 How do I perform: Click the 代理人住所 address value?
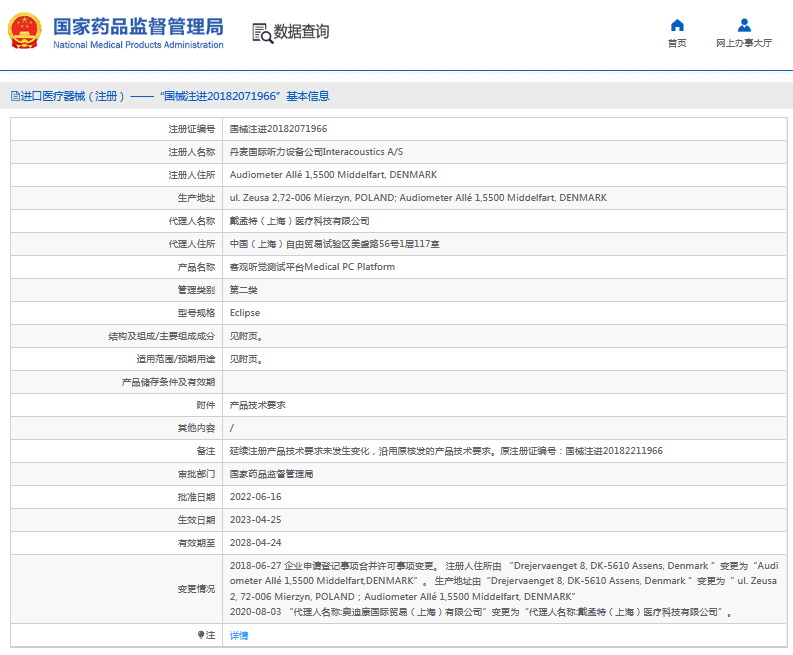click(x=334, y=244)
